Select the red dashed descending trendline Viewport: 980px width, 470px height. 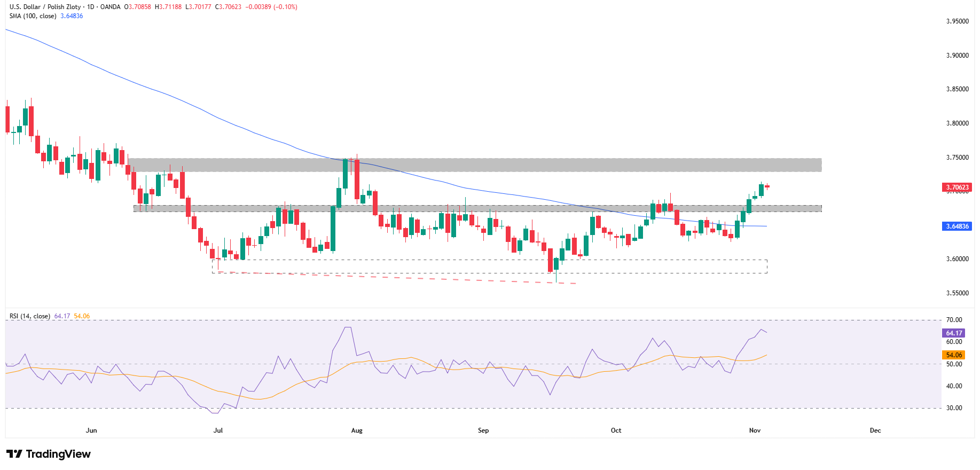[x=395, y=278]
